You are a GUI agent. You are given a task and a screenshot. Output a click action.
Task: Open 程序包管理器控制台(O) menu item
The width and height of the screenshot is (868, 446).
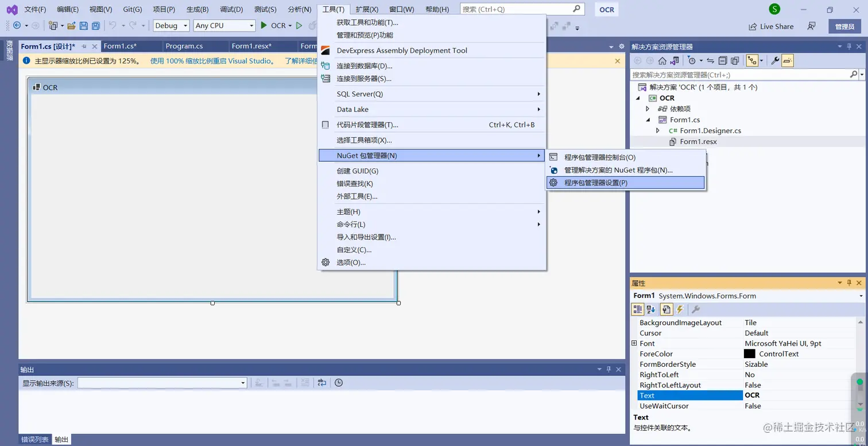pos(626,157)
